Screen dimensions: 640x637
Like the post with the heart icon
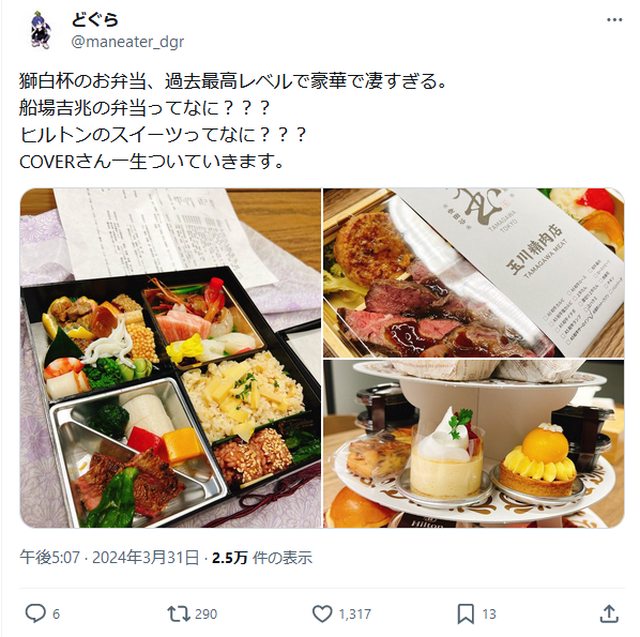(x=322, y=613)
